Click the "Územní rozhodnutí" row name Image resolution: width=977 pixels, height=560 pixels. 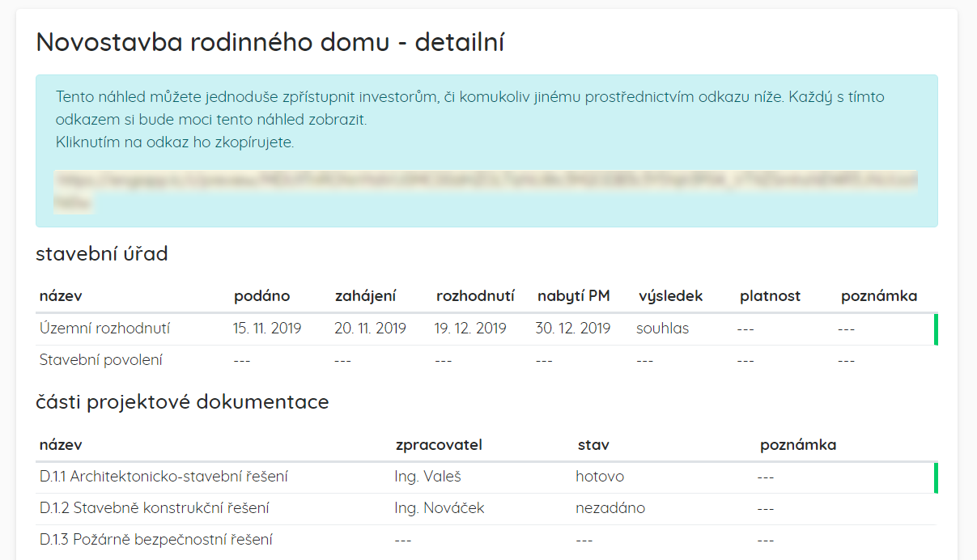[x=105, y=329]
